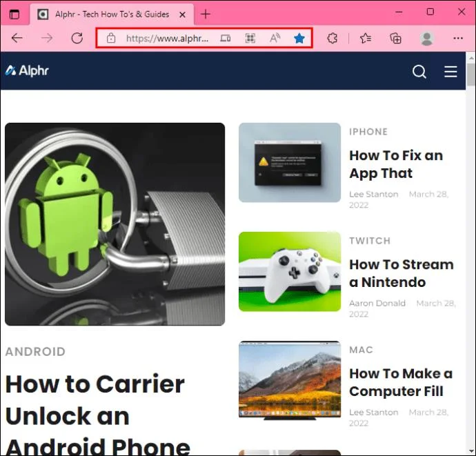Go forward to the next page
Viewport: 476px width, 456px height.
point(47,38)
